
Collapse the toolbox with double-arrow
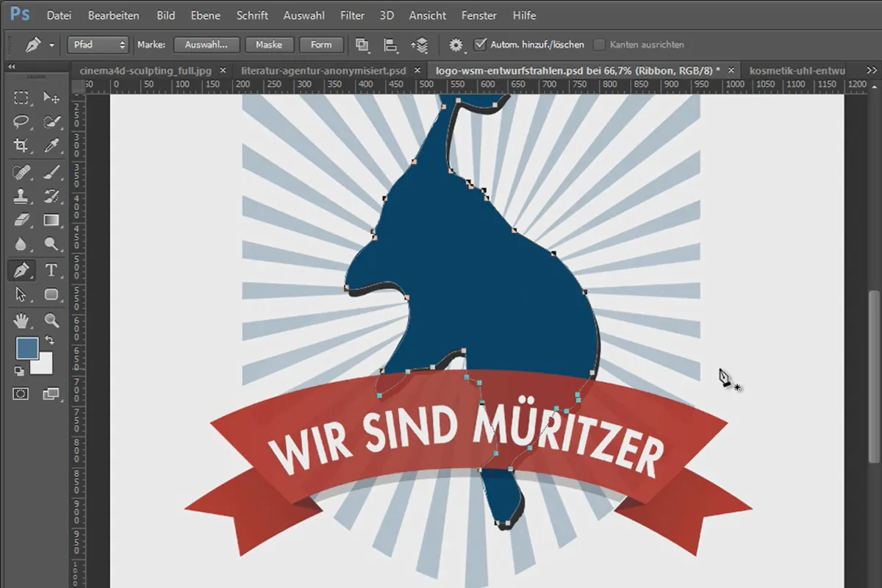(x=11, y=66)
